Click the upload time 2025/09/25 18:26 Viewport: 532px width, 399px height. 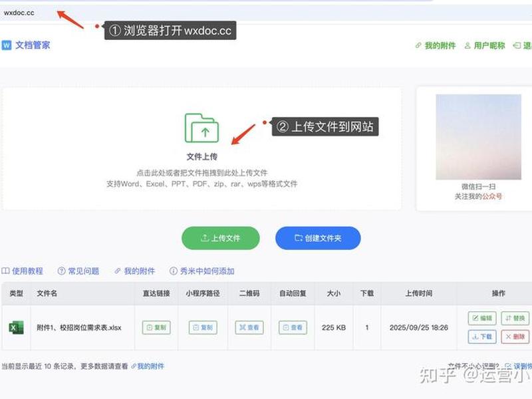(x=419, y=328)
